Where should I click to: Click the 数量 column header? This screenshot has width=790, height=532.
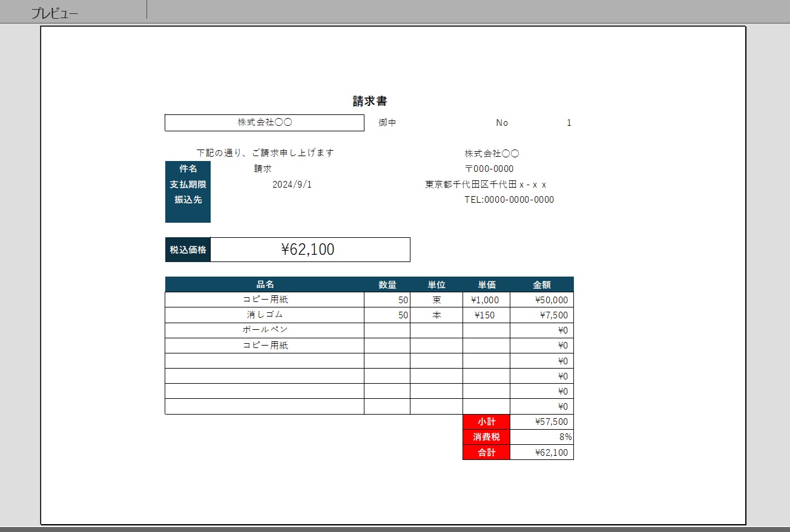387,284
